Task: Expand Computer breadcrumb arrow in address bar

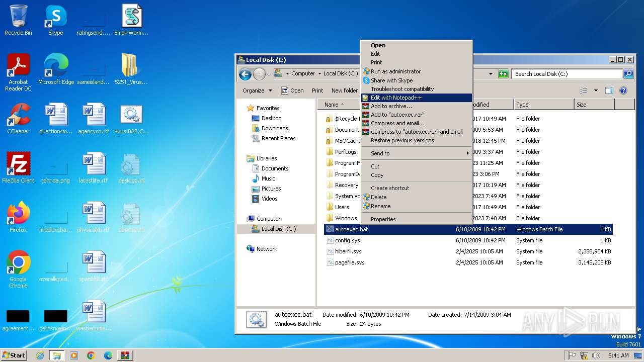Action: [x=319, y=73]
